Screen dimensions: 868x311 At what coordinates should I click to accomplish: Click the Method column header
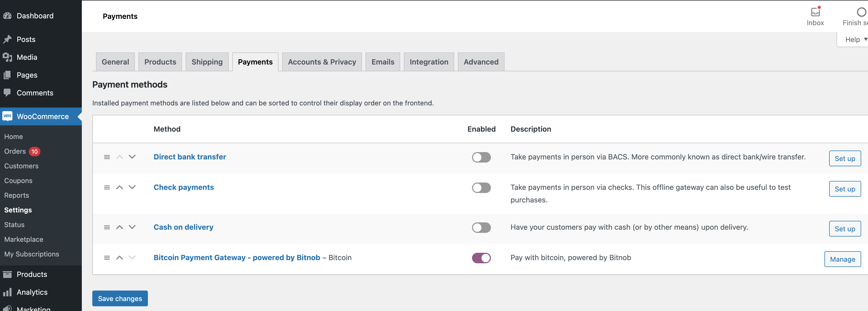[167, 129]
